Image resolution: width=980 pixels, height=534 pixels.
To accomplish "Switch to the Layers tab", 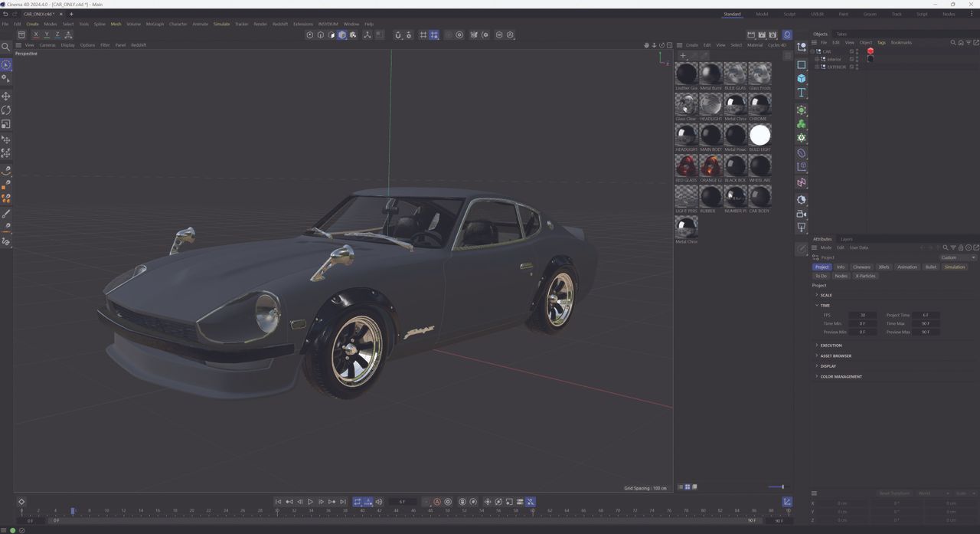I will tap(846, 239).
